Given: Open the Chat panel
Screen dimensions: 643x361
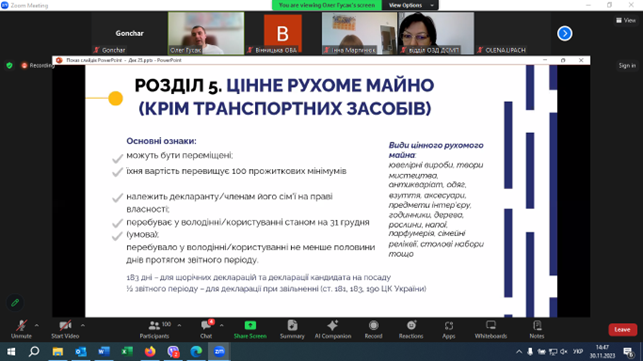Looking at the screenshot, I should (x=206, y=329).
